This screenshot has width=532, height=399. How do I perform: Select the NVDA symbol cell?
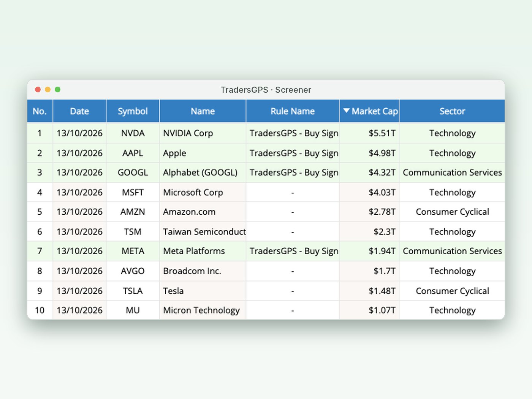point(133,133)
